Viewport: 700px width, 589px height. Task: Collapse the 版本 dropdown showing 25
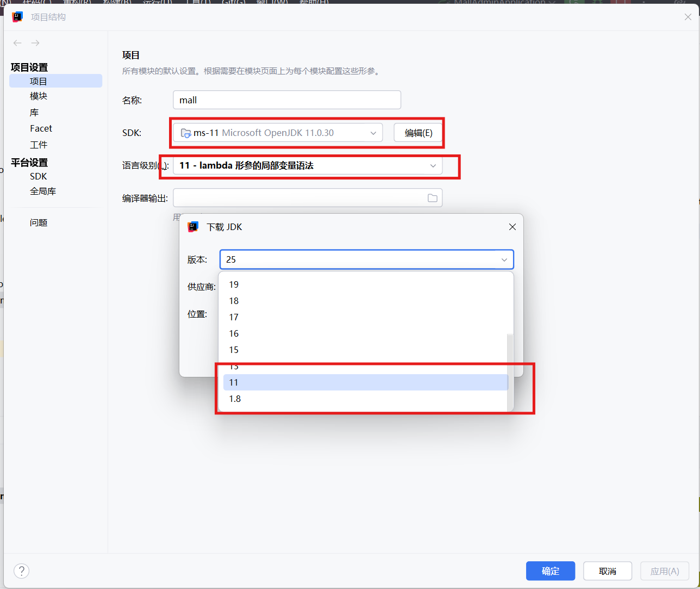coord(504,260)
